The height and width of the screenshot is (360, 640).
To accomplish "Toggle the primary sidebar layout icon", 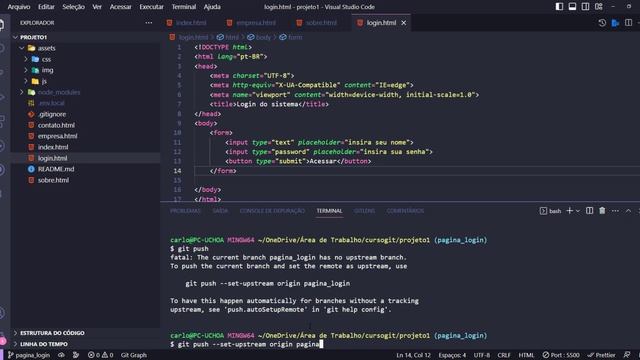I will (559, 7).
